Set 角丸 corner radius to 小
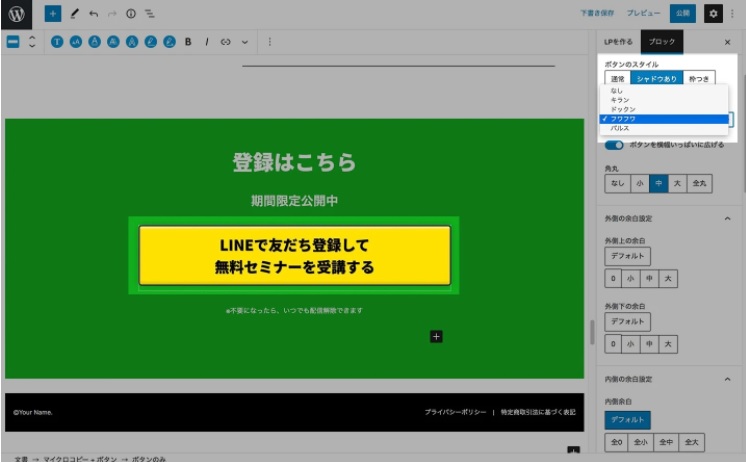Viewport: 746px width, 462px height. (640, 183)
